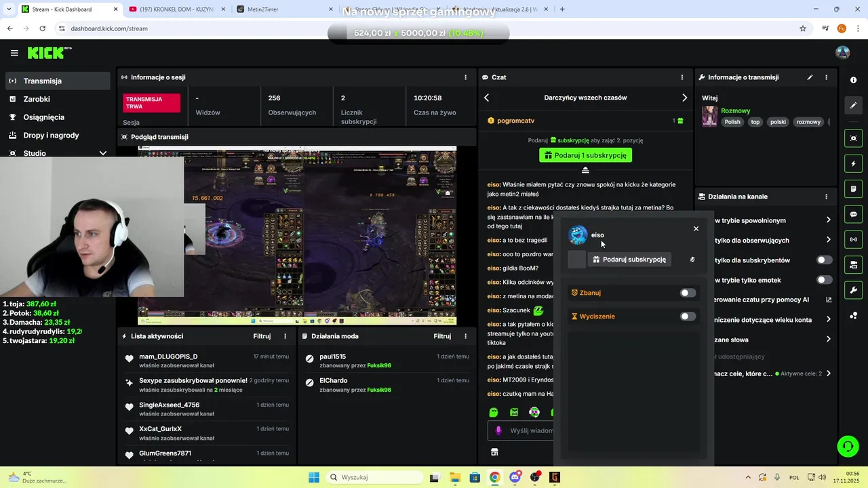The image size is (868, 488).
Task: Click the microphone icon in the chat input
Action: tap(498, 430)
